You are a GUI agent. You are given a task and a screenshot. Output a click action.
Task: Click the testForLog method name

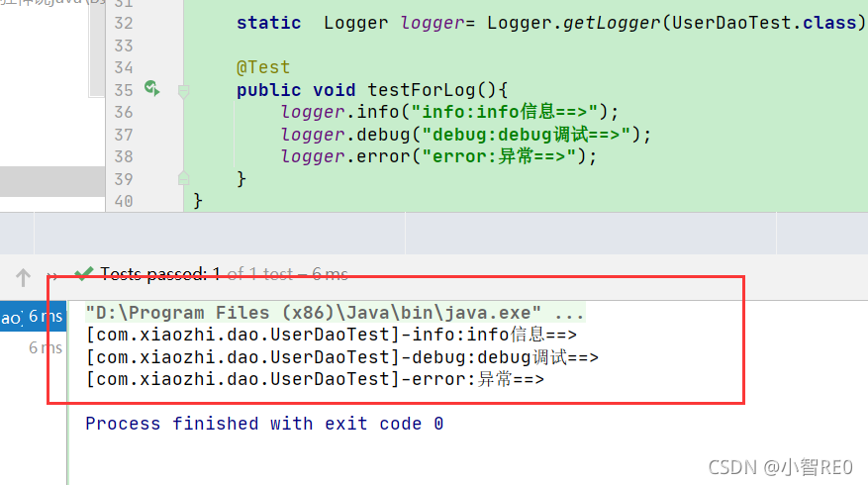point(422,90)
